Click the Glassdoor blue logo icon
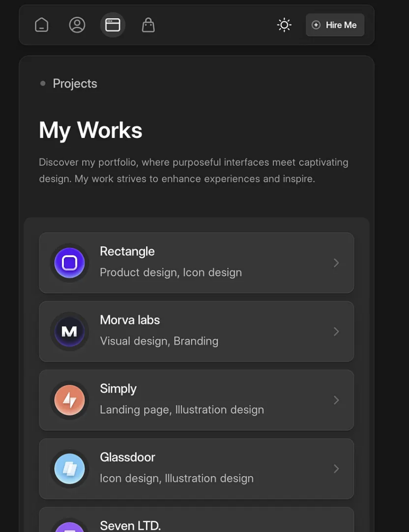The width and height of the screenshot is (409, 532). [x=70, y=469]
